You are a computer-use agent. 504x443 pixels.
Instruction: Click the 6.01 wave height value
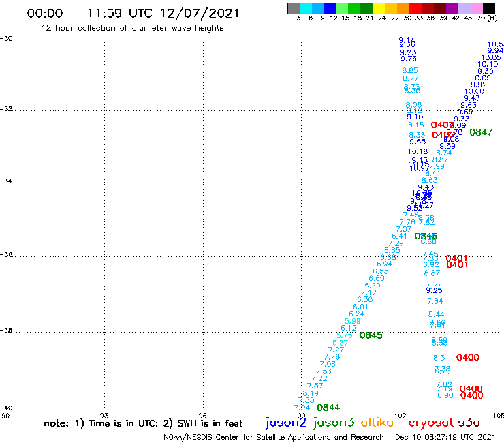coord(360,307)
